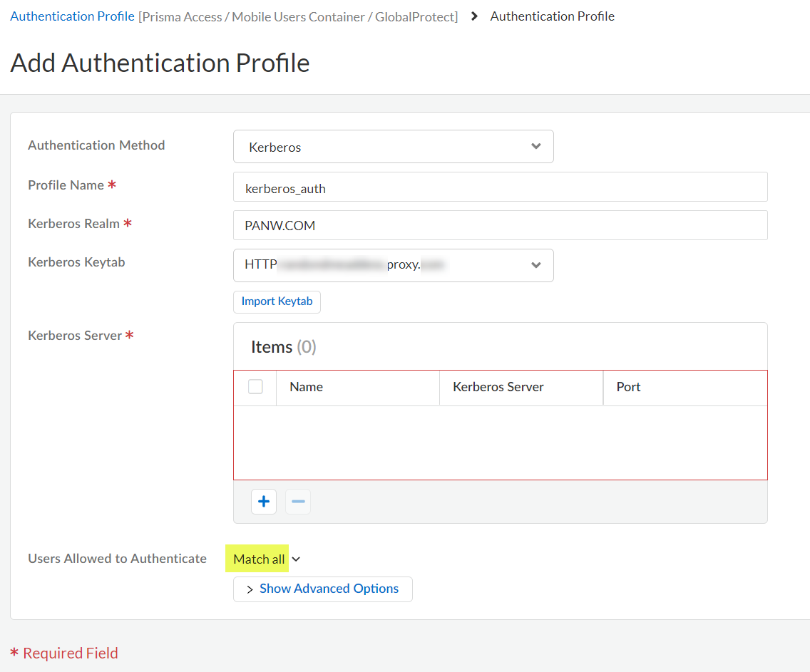Click the empty Kerberos Server table body

500,442
